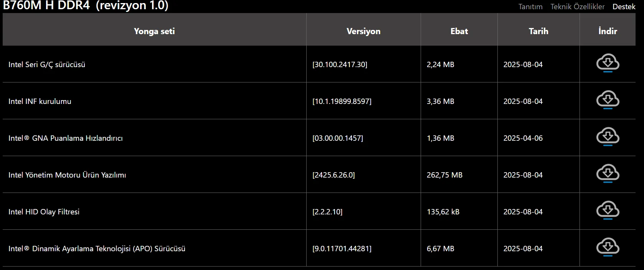Click the Yonga seti column header
Viewport: 644px width, 270px height.
[154, 31]
